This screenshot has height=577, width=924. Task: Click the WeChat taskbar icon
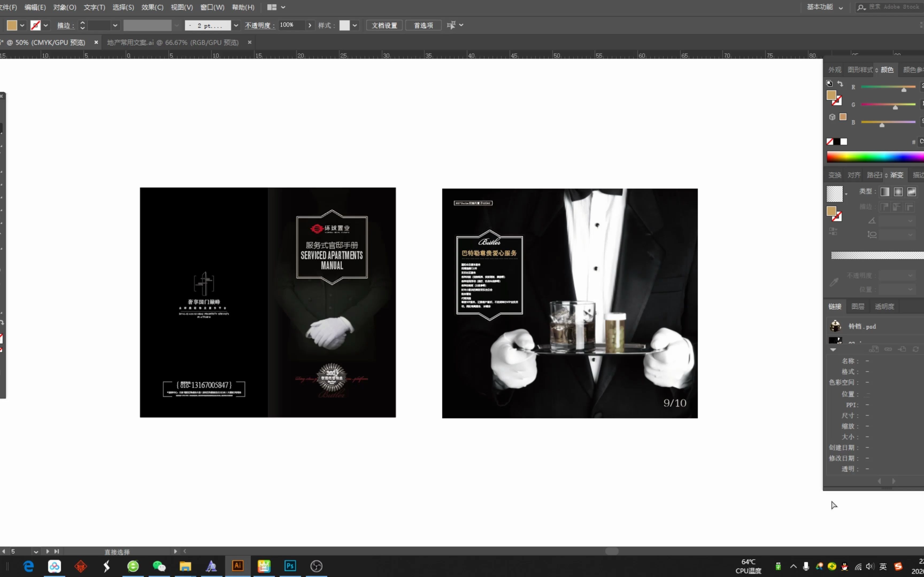click(x=159, y=566)
